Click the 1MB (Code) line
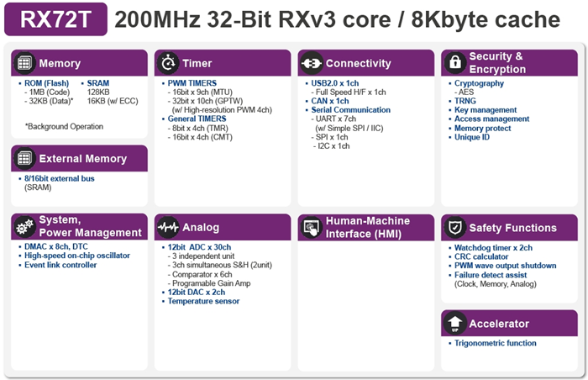Viewport: 588px width, 380px height. (x=49, y=92)
